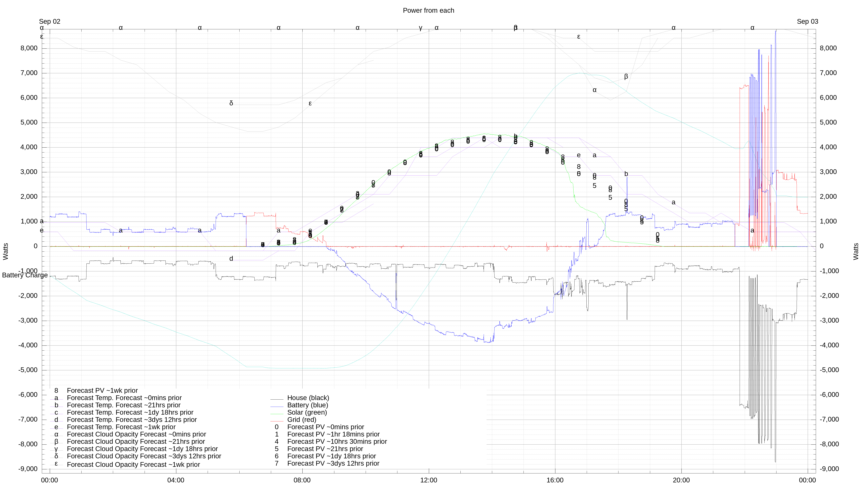868x488 pixels.
Task: Click legend 'Forecast PV ~1wk prior'
Action: [x=102, y=391]
